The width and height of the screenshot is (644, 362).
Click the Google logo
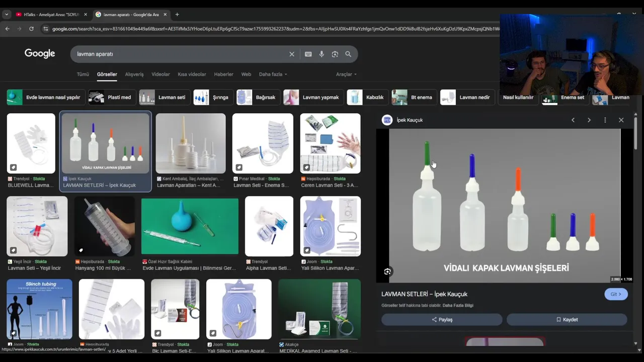click(40, 54)
